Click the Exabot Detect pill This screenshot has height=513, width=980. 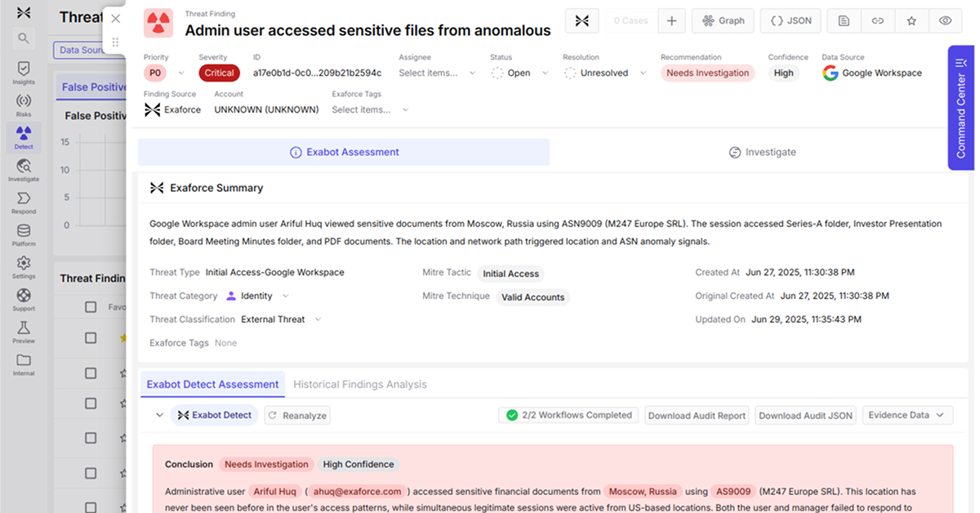click(214, 415)
